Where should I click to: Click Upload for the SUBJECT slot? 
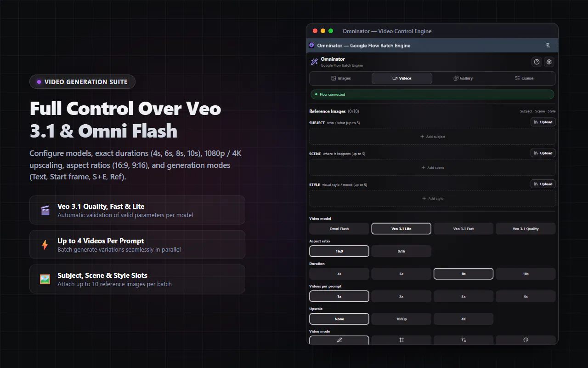click(x=543, y=122)
